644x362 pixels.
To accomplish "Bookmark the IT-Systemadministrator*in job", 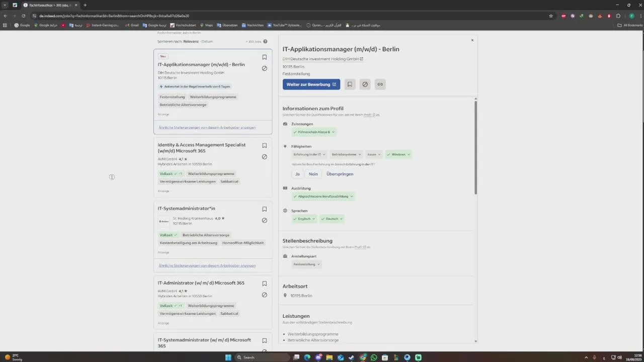I will [264, 209].
